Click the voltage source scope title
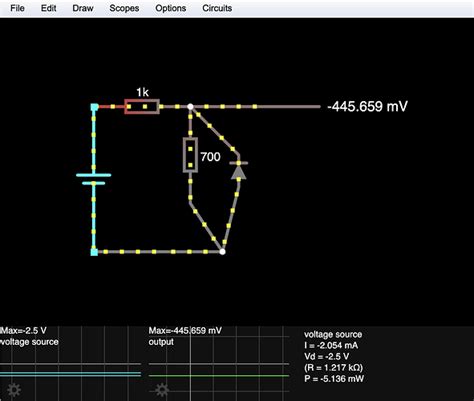 tap(29, 342)
